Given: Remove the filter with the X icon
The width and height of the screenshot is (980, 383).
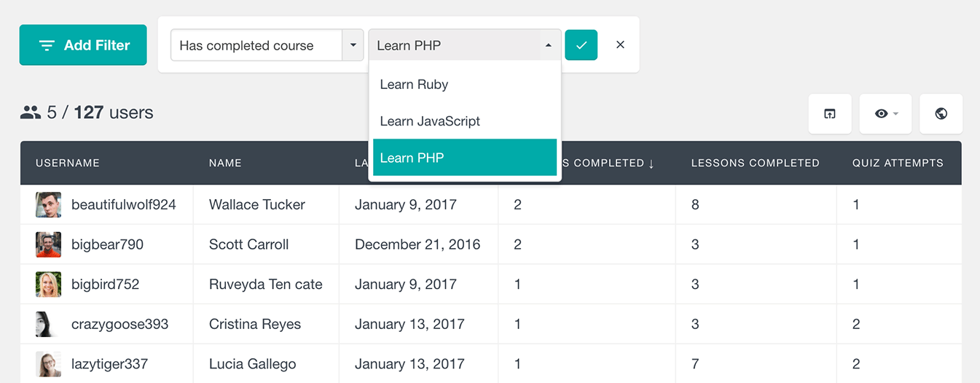Looking at the screenshot, I should (620, 45).
